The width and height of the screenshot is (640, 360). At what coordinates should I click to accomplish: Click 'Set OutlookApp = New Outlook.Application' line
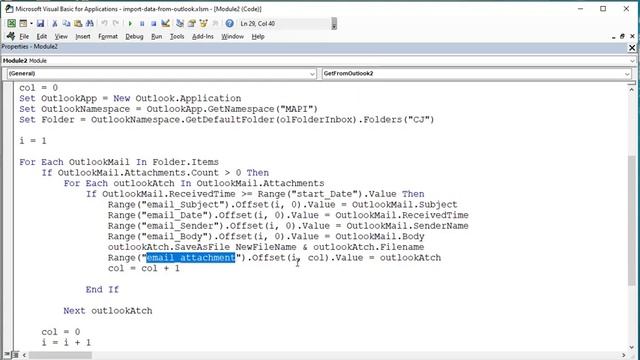coord(130,98)
